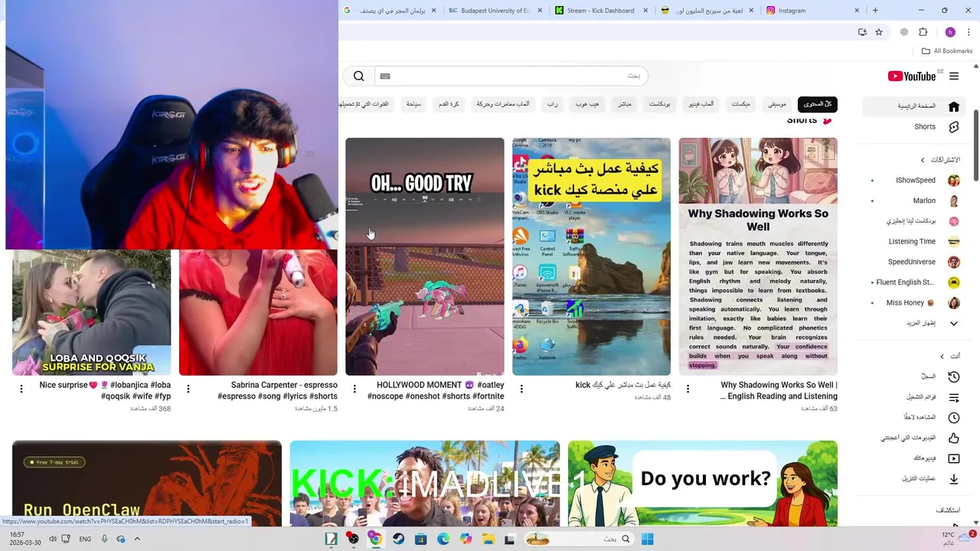
Task: Switch to the Google search tab
Action: 390,11
